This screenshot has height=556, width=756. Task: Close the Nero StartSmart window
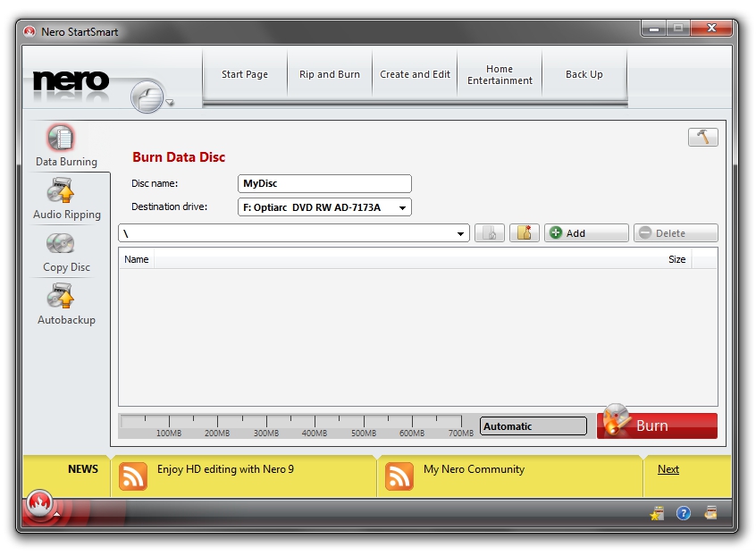click(x=711, y=29)
